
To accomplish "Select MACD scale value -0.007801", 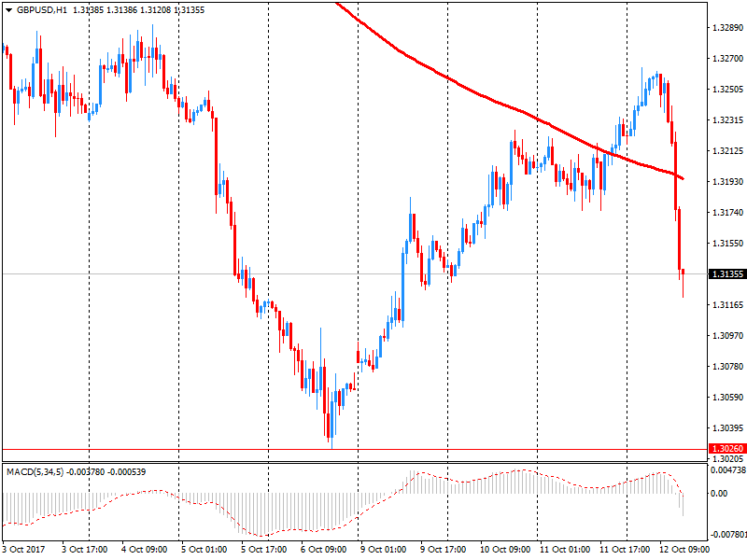I will [x=728, y=534].
